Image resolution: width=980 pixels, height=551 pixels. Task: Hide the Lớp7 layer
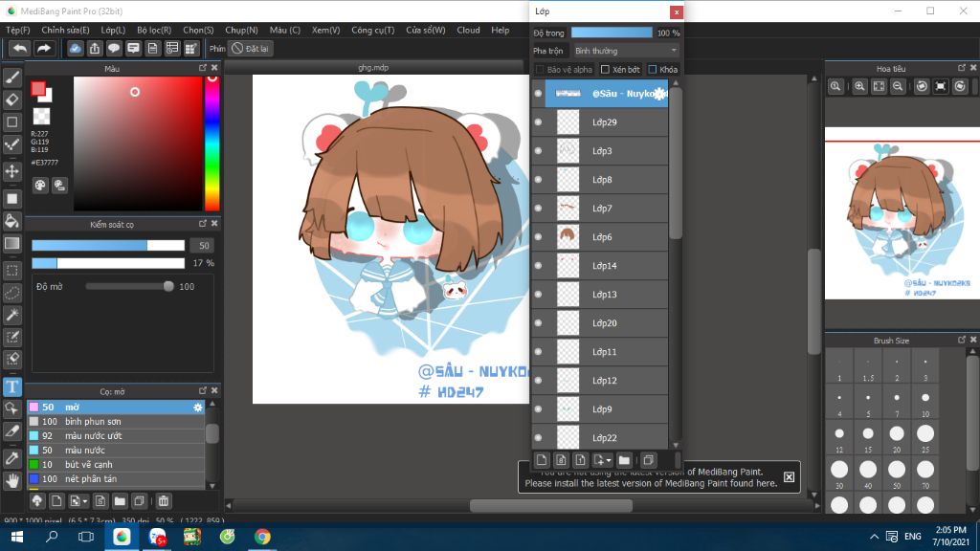coord(538,209)
